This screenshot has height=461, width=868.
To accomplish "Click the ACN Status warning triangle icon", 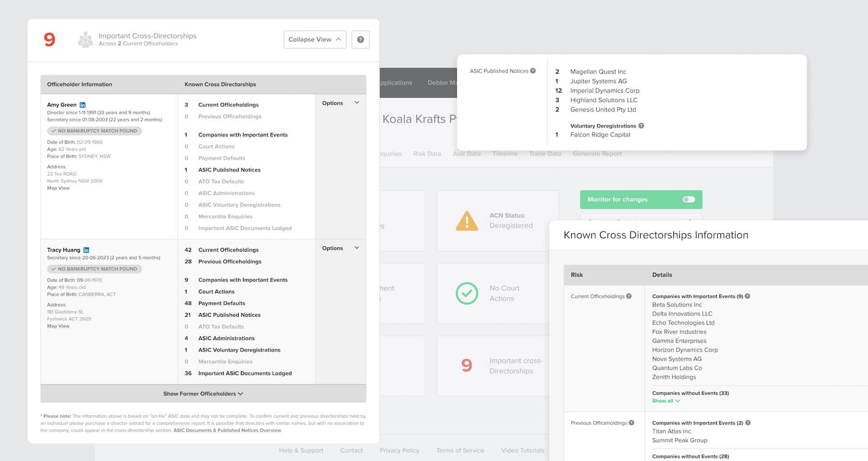I will pos(467,221).
